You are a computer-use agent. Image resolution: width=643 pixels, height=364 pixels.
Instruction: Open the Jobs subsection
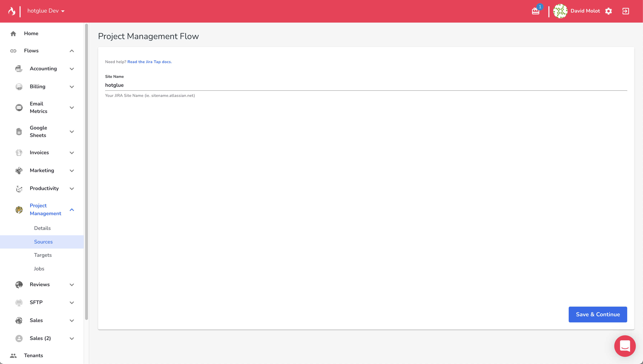click(39, 268)
